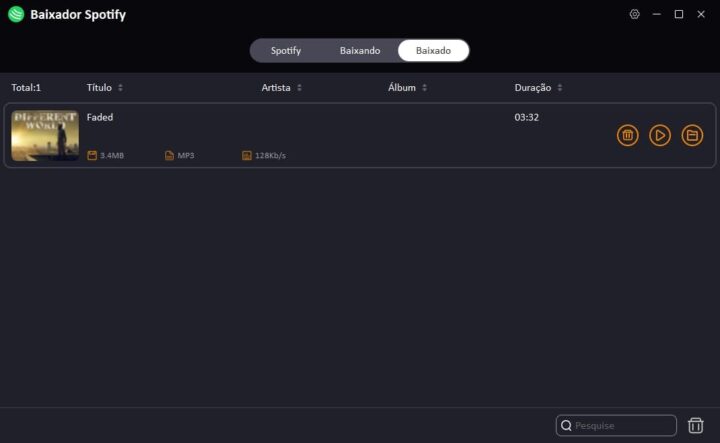Click the MP3 format icon
Screen dimensions: 720x443
(170, 155)
